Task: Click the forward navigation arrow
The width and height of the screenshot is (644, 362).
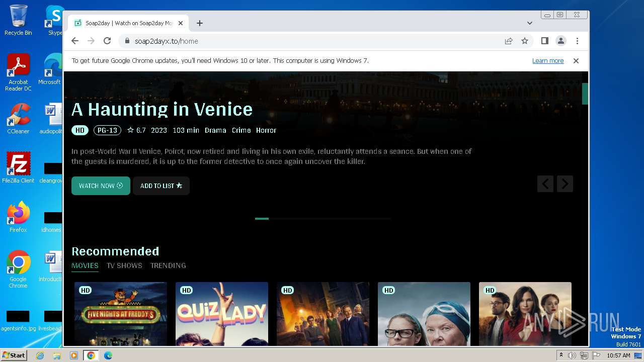Action: [x=91, y=41]
